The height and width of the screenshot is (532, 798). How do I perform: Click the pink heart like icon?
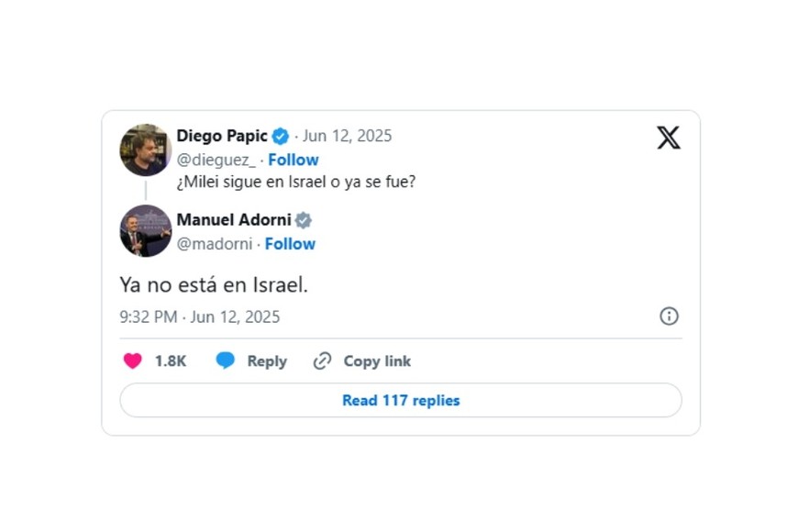[x=133, y=361]
